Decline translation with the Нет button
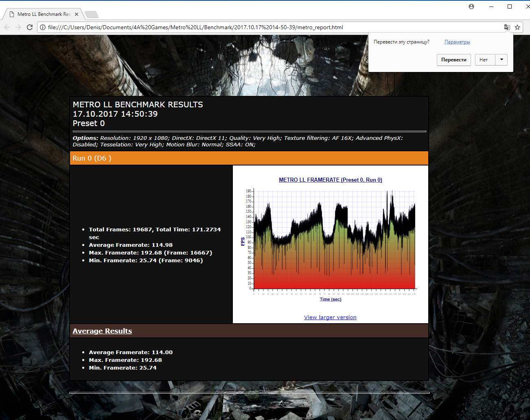The width and height of the screenshot is (530, 420). pos(485,60)
